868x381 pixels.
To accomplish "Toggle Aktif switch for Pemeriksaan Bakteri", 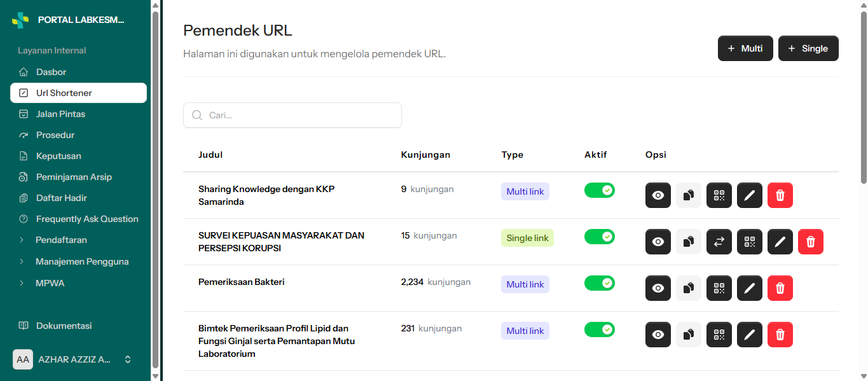I will (600, 283).
